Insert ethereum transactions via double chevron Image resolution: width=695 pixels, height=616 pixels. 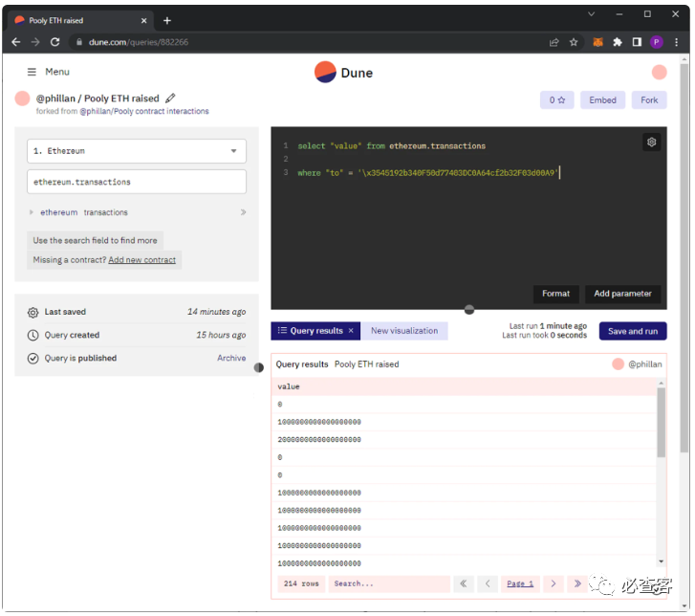(243, 212)
